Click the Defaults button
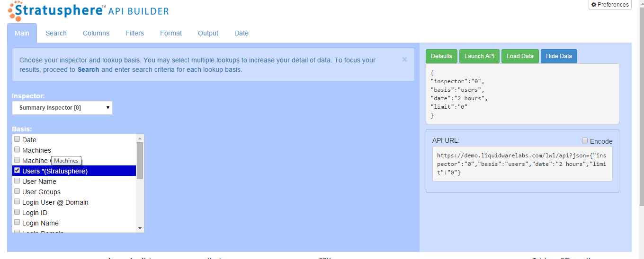Image resolution: width=644 pixels, height=259 pixels. (442, 56)
